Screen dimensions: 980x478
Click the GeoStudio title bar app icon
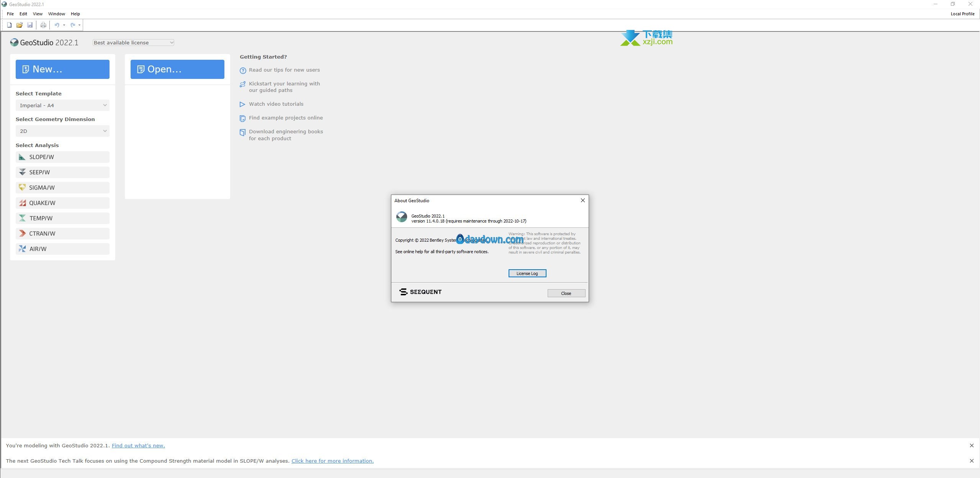tap(4, 4)
